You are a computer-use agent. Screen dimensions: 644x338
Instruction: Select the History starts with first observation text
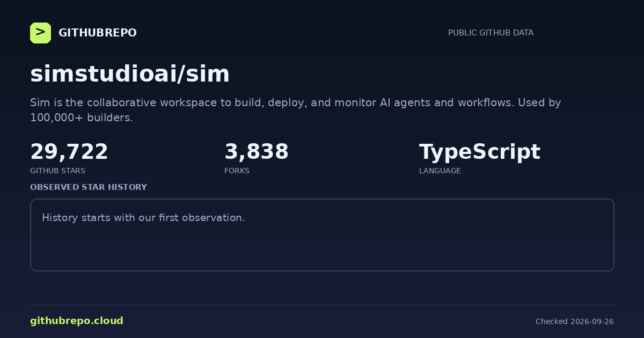pos(143,218)
